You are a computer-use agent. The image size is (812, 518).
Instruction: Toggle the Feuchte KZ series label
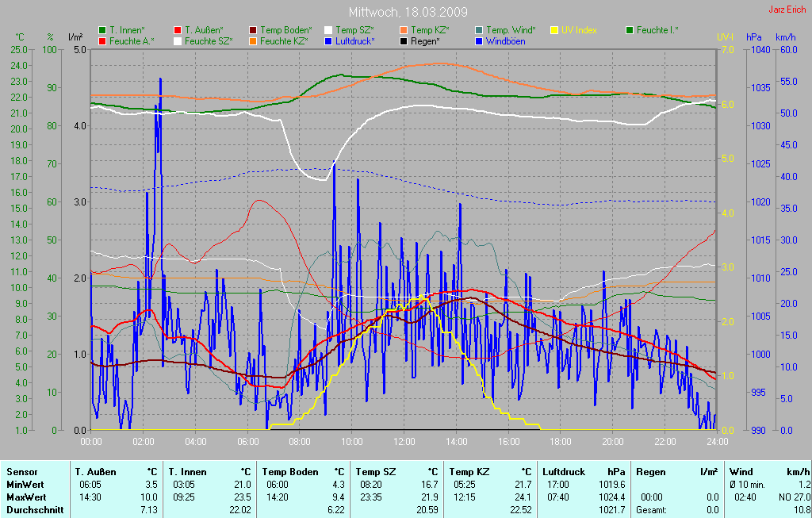point(285,40)
